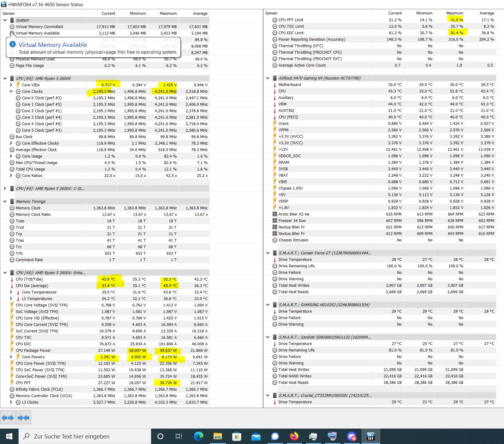Select the Virtual Memory Committed row
Screen dimensions: 504x444
coord(105,27)
